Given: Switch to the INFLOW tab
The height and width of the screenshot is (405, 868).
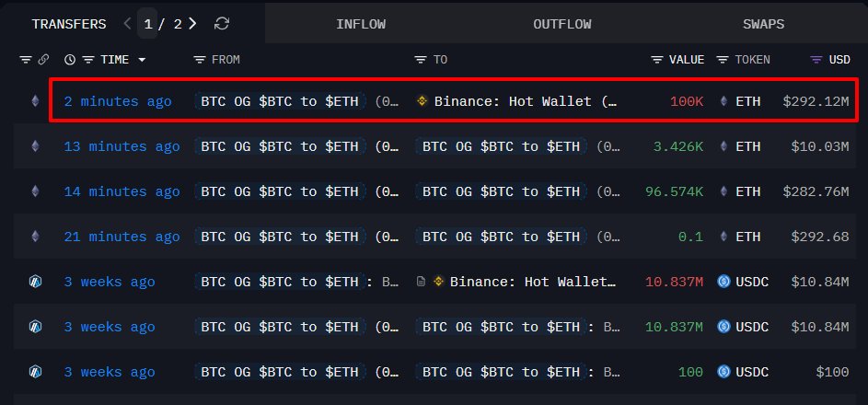Looking at the screenshot, I should (x=361, y=24).
